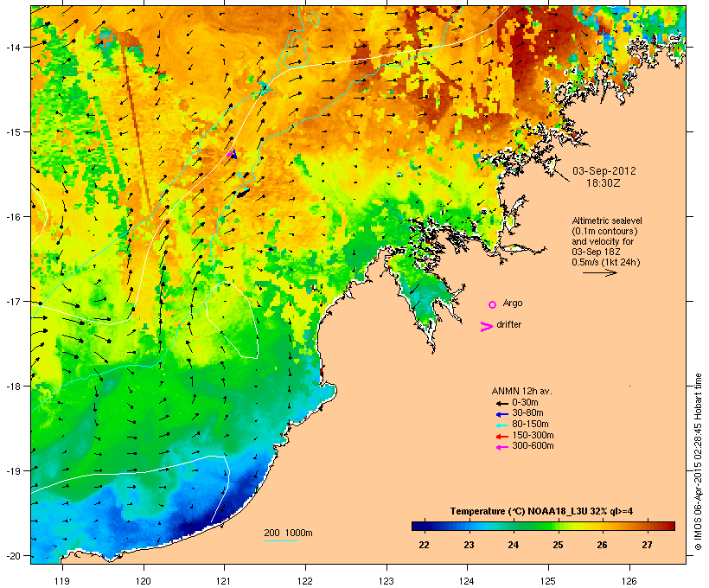Click the 0-30m depth label
This screenshot has height=588, width=709.
525,403
